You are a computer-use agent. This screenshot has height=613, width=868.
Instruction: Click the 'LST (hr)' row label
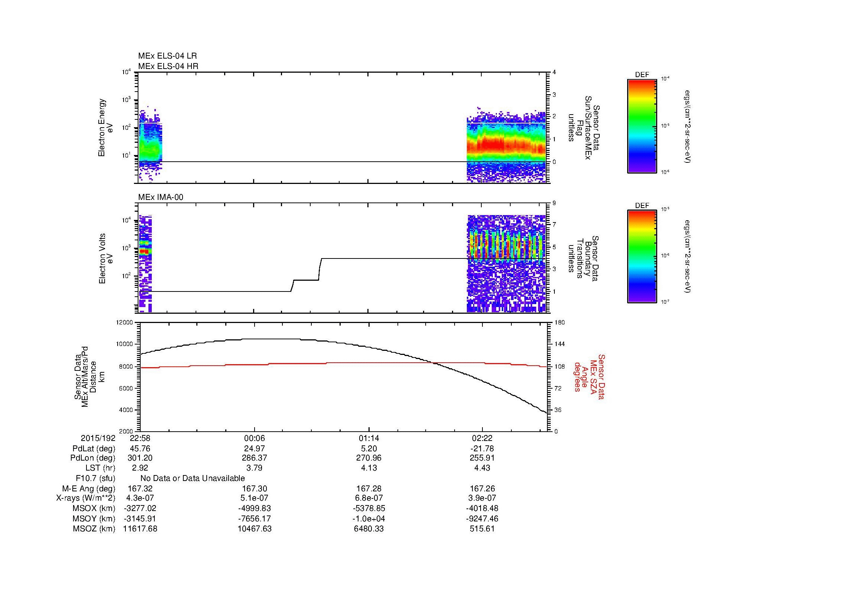tap(100, 468)
